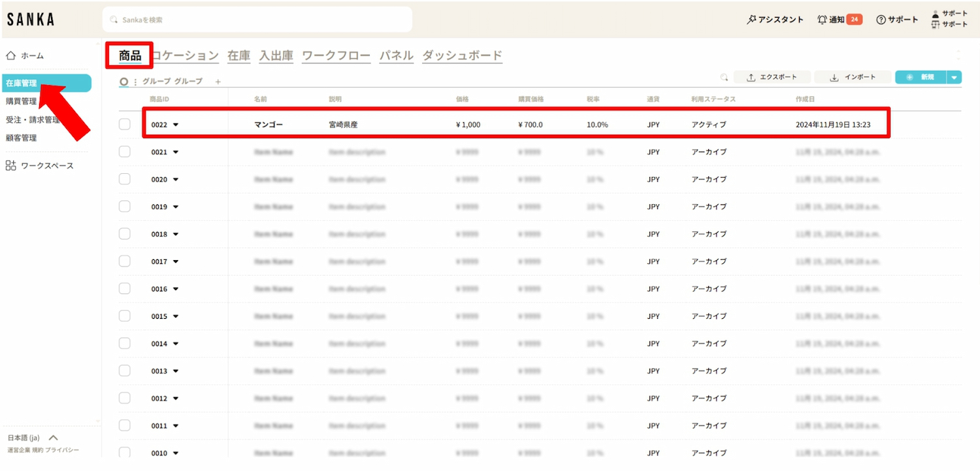The image size is (980, 471).
Task: Go to Home in the sidebar
Action: (x=25, y=56)
